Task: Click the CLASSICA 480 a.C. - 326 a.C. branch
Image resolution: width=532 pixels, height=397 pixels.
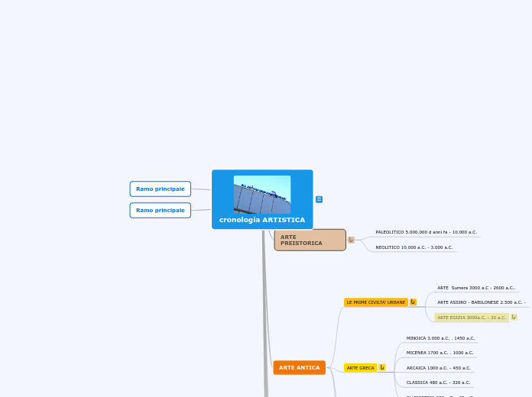Action: pyautogui.click(x=438, y=382)
